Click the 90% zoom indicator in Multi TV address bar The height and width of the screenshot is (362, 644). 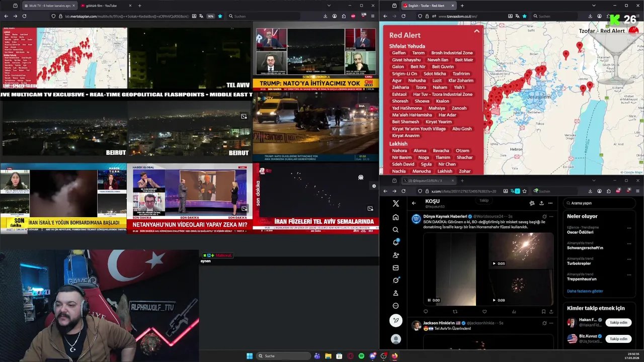click(211, 16)
